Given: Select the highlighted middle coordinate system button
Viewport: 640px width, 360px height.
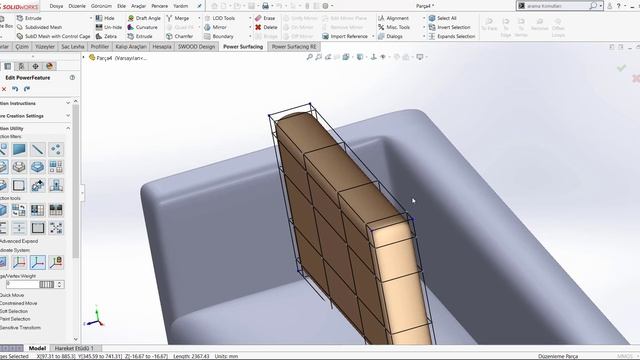Looking at the screenshot, I should 38,262.
